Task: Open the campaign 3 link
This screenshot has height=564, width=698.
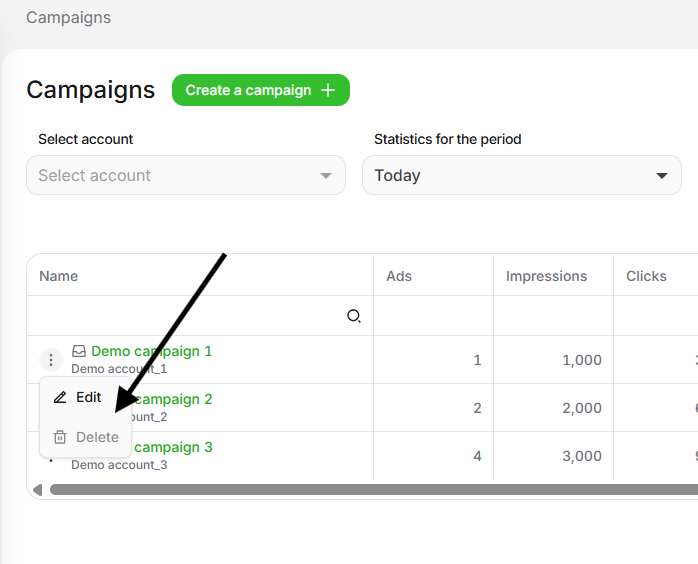Action: point(173,447)
